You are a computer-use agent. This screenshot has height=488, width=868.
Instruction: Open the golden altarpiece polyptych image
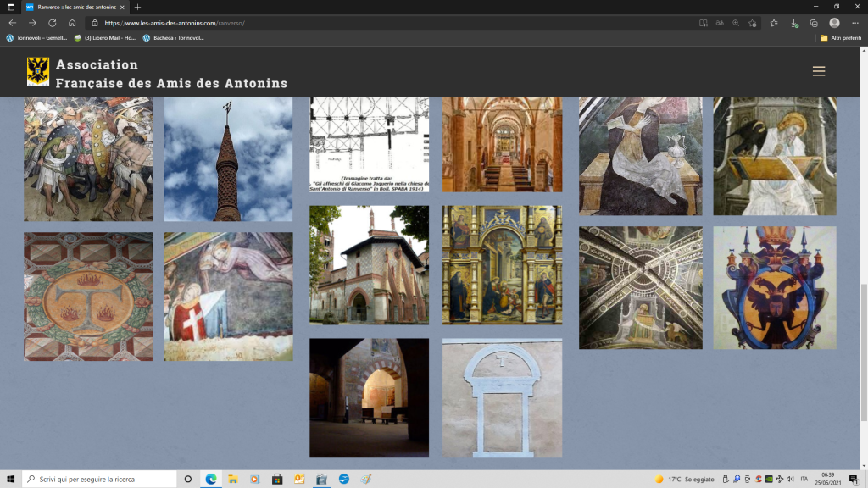tap(502, 264)
